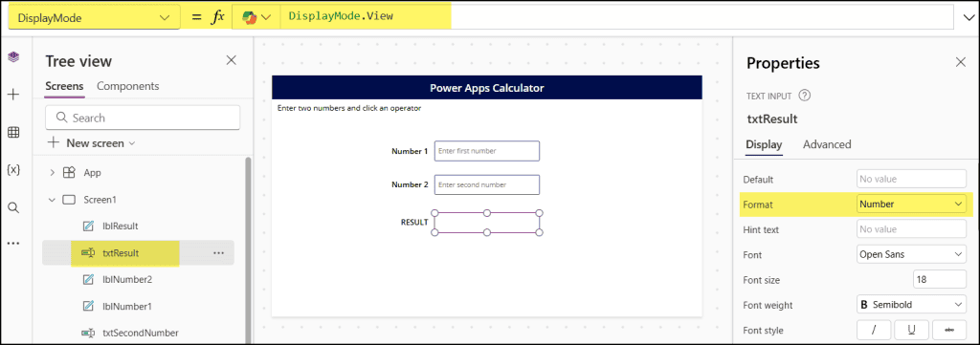This screenshot has height=345, width=980.
Task: Open the Data table icon in the sidebar
Action: [x=13, y=132]
